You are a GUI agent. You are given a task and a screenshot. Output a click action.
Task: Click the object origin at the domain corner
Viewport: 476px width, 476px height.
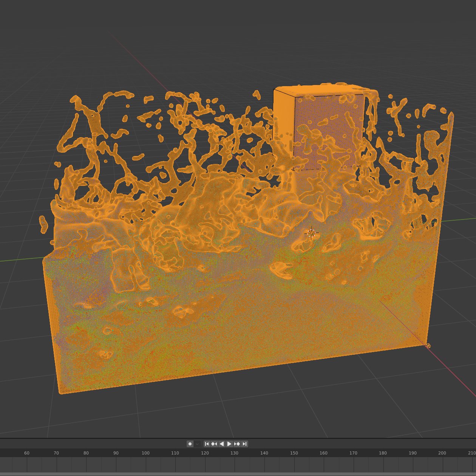428,346
